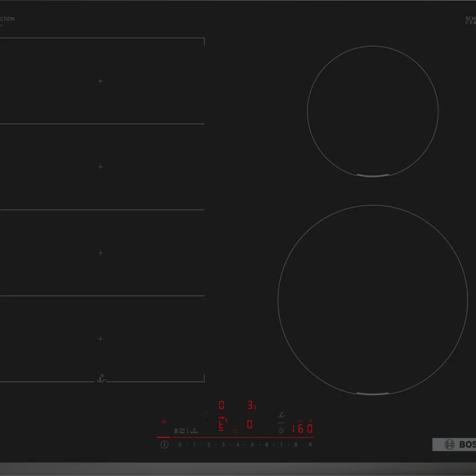Enable the top-left flex cooking zone
476x476 pixels.
pyautogui.click(x=100, y=80)
